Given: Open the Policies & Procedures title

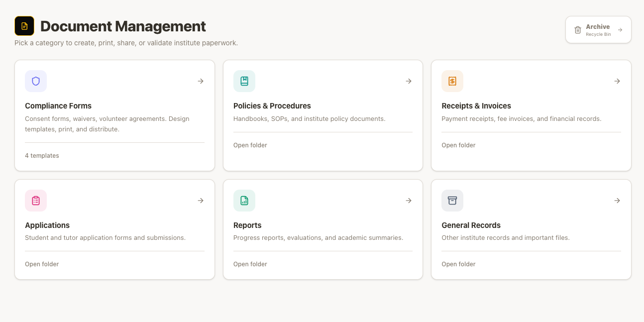Looking at the screenshot, I should (272, 106).
